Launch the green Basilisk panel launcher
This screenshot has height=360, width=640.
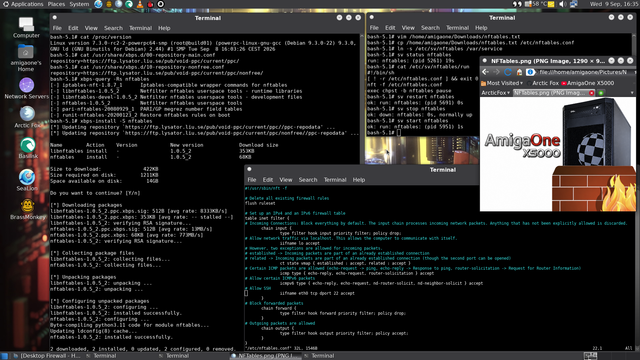pyautogui.click(x=129, y=4)
